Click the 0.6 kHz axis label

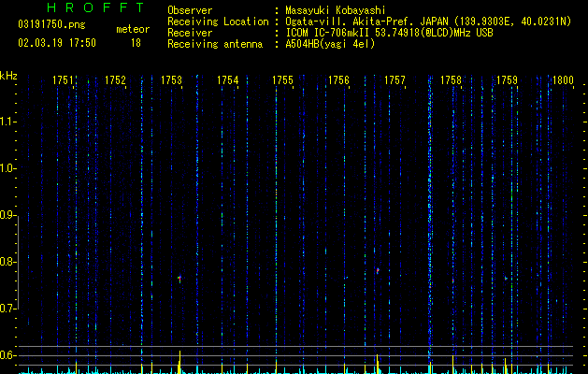coord(7,355)
